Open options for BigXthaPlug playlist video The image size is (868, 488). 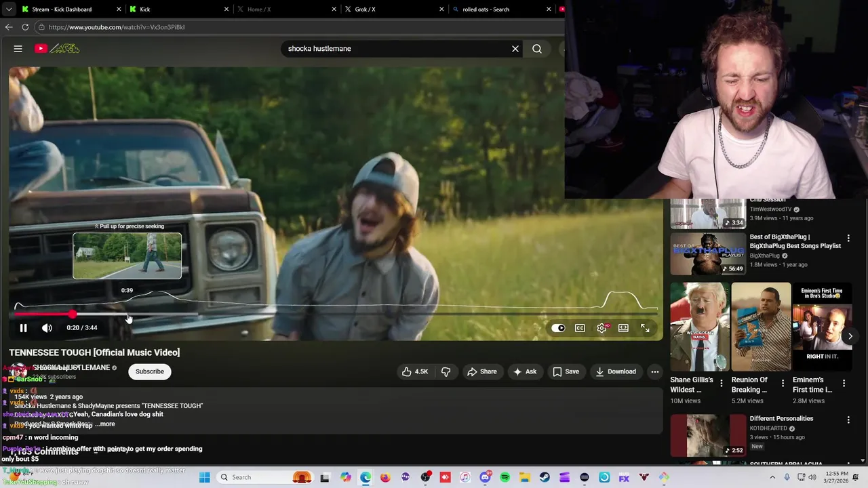point(848,239)
